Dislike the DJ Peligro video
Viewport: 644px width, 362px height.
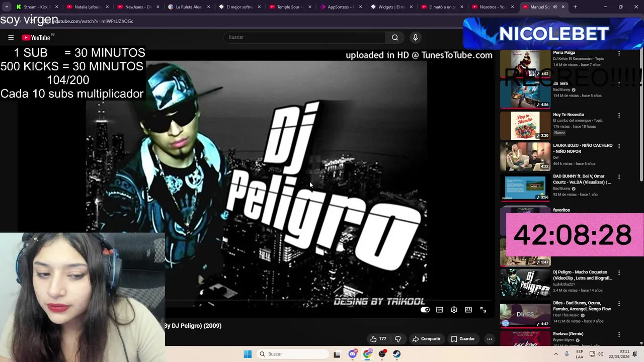click(x=398, y=339)
